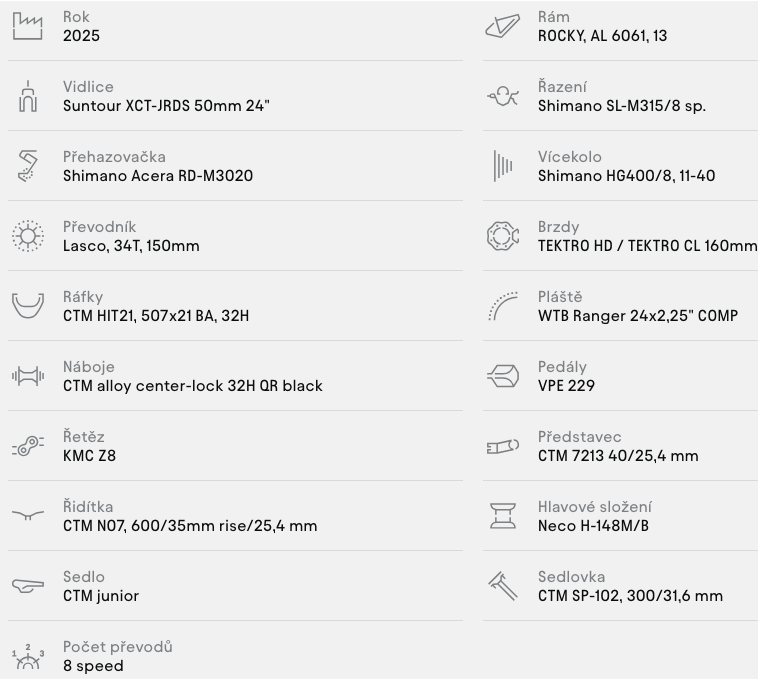This screenshot has width=758, height=679.
Task: Click the text CTM SP-102, 300/31,6 mm
Action: click(x=630, y=595)
